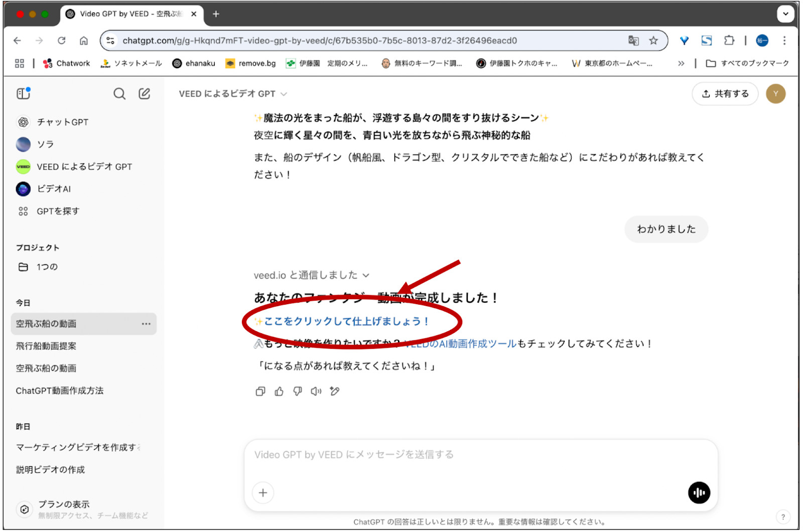This screenshot has height=532, width=803.
Task: Focus the message input field
Action: (x=481, y=455)
